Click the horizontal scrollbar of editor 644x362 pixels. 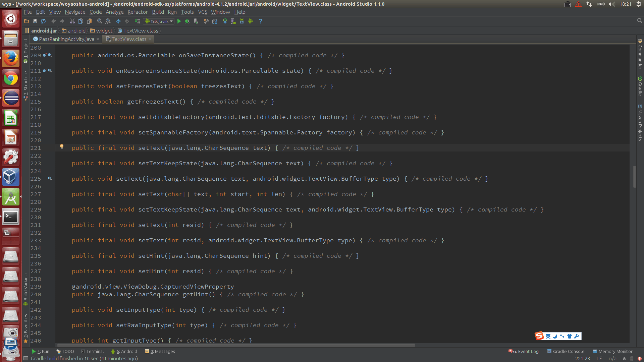click(x=236, y=345)
